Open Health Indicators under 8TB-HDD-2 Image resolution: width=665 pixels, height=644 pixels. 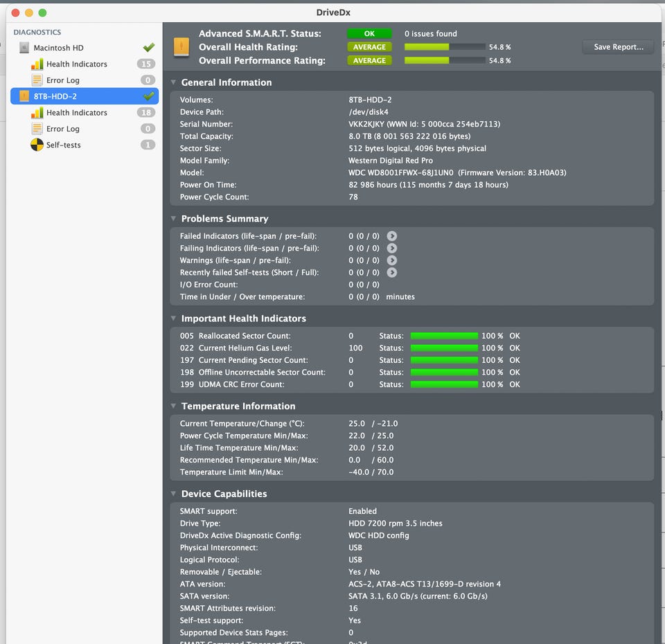[77, 112]
